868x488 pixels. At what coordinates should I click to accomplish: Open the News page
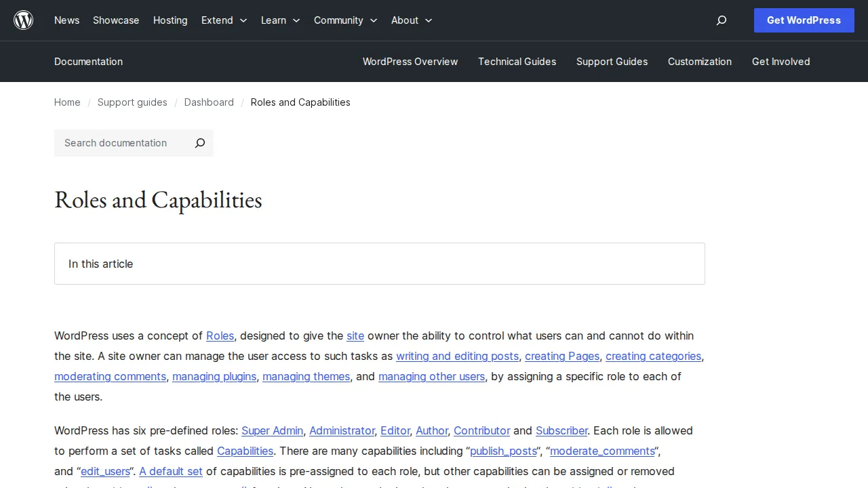click(x=66, y=20)
